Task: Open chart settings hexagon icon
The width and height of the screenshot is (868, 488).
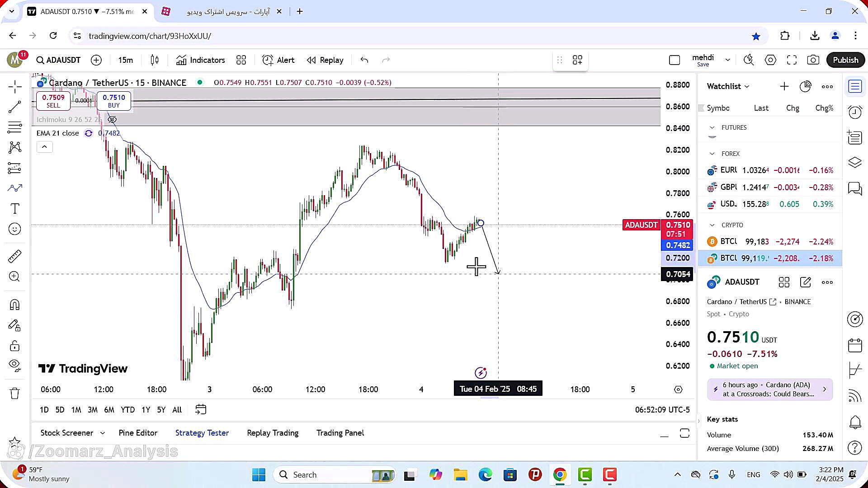Action: point(770,60)
